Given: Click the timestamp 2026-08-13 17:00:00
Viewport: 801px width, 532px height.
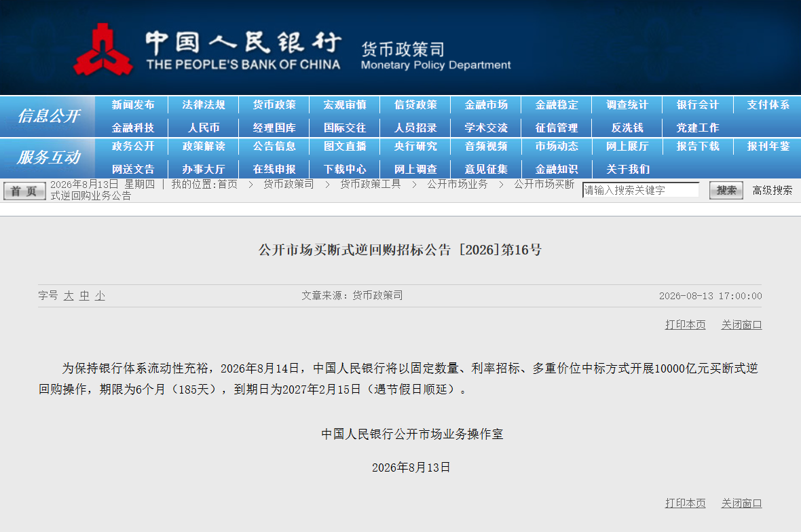Looking at the screenshot, I should [x=710, y=296].
